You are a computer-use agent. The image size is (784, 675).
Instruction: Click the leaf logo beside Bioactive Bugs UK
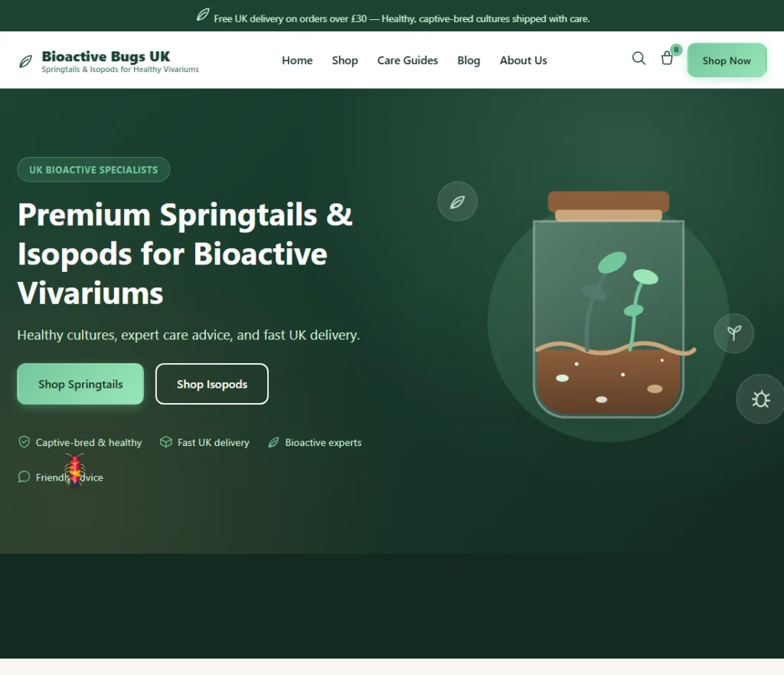25,61
